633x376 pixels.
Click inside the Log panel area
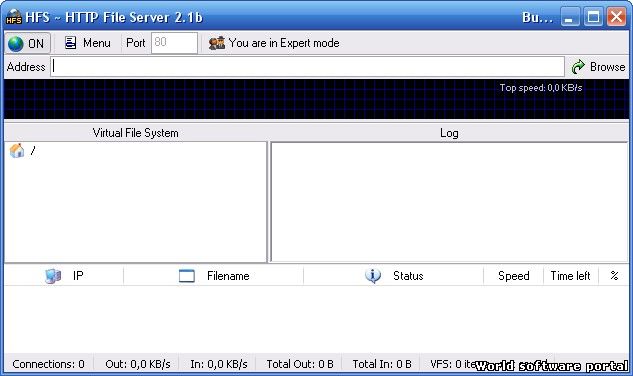click(449, 202)
